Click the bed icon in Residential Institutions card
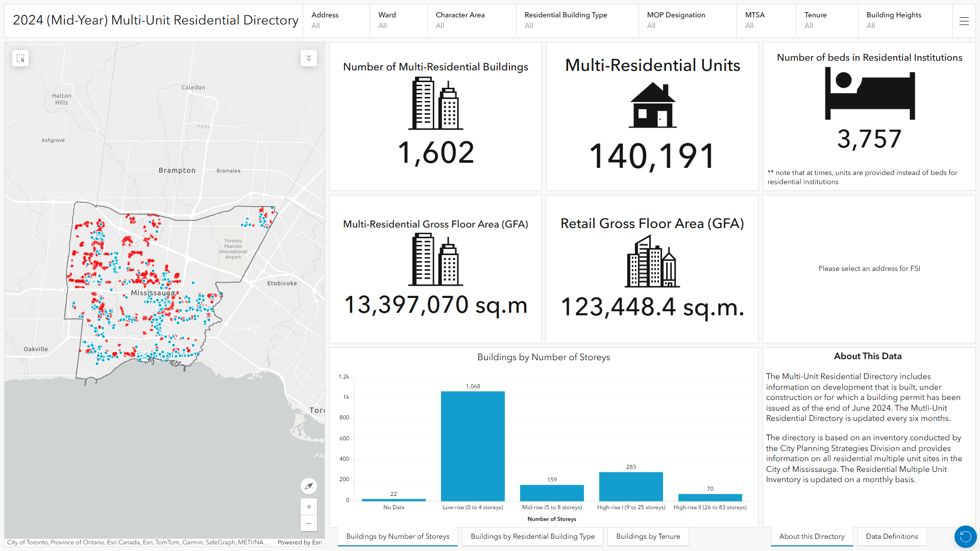The image size is (980, 551). click(x=869, y=94)
